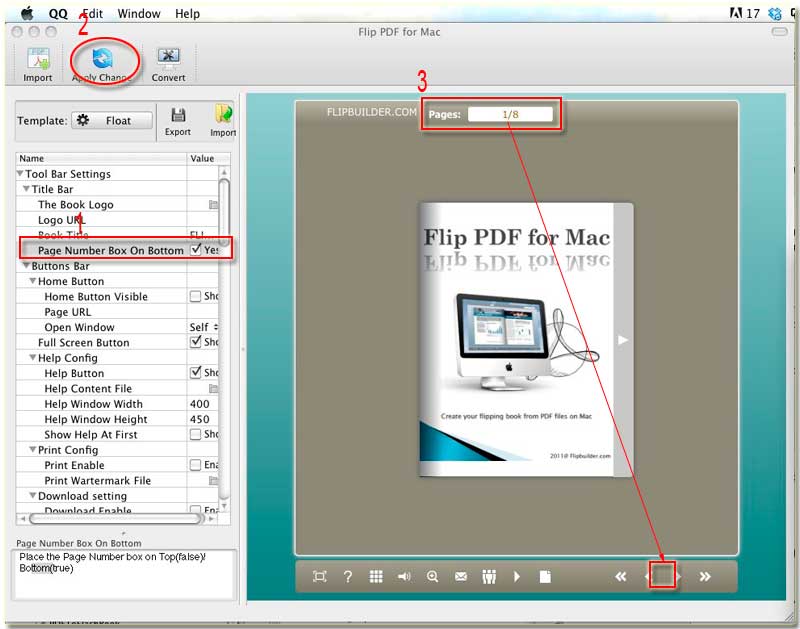Click the Help Window Height value 450

pos(199,419)
